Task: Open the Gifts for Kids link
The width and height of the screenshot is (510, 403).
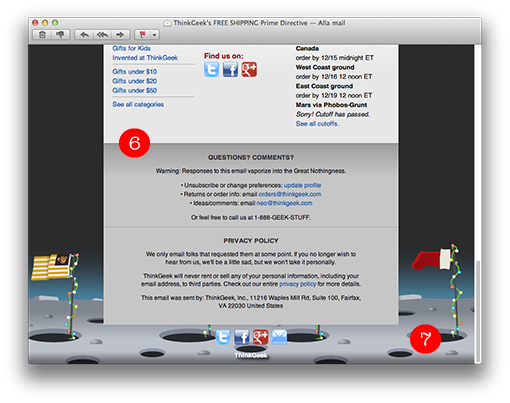Action: pos(131,48)
